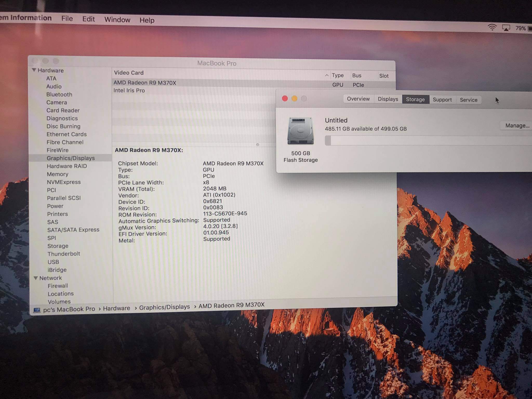The height and width of the screenshot is (399, 532).
Task: Click the MacBook icon in path bar
Action: pyautogui.click(x=37, y=310)
